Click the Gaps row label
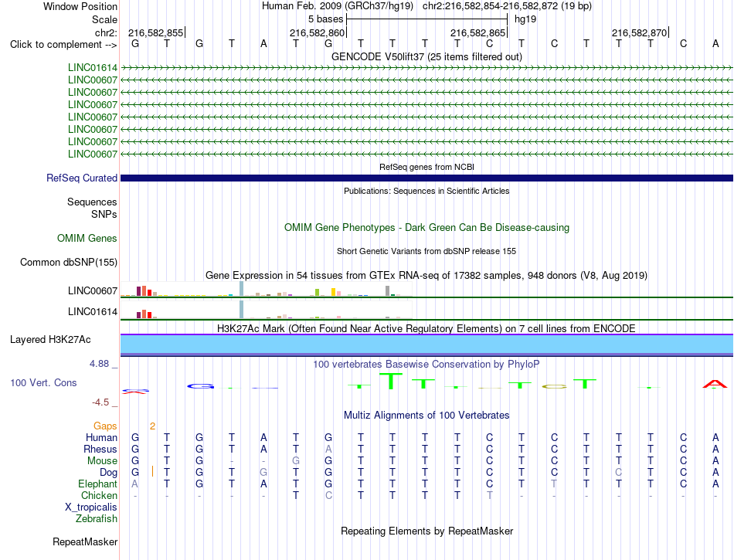Viewport: 734px width, 560px height. click(105, 426)
